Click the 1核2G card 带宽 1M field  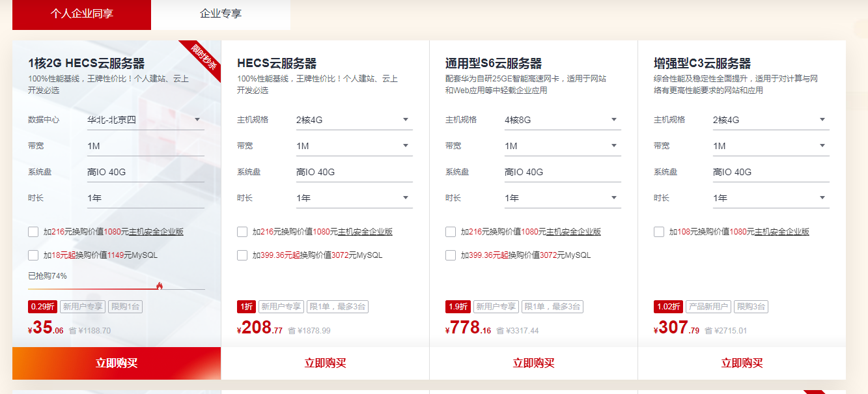tap(146, 146)
